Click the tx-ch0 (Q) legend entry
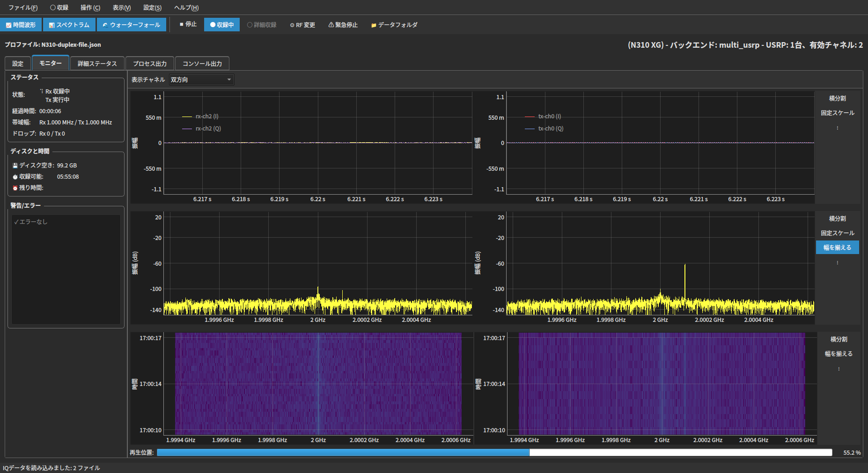Image resolution: width=868 pixels, height=473 pixels. coord(544,129)
